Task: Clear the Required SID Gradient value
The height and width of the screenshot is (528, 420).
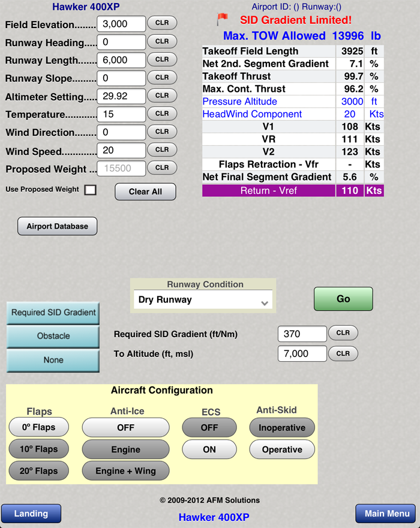Action: [343, 333]
